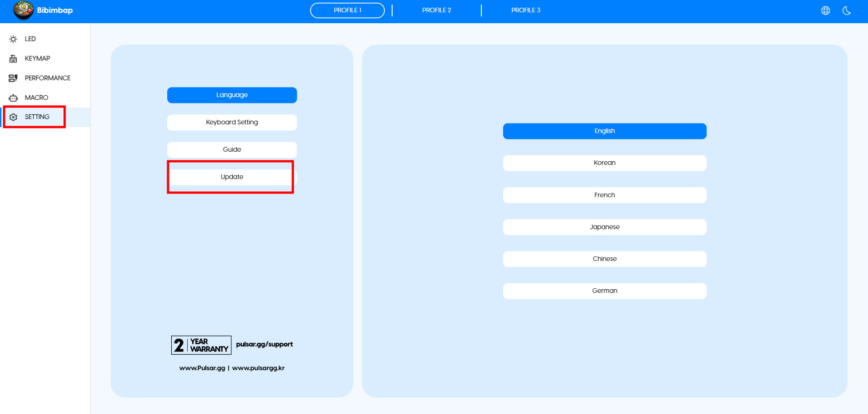Set language to Japanese

click(604, 227)
